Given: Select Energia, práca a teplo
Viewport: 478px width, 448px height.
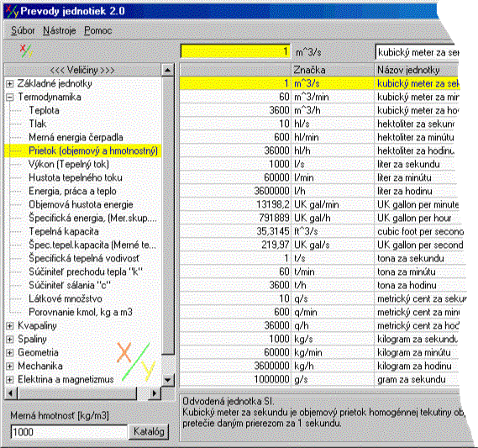Looking at the screenshot, I should 72,191.
